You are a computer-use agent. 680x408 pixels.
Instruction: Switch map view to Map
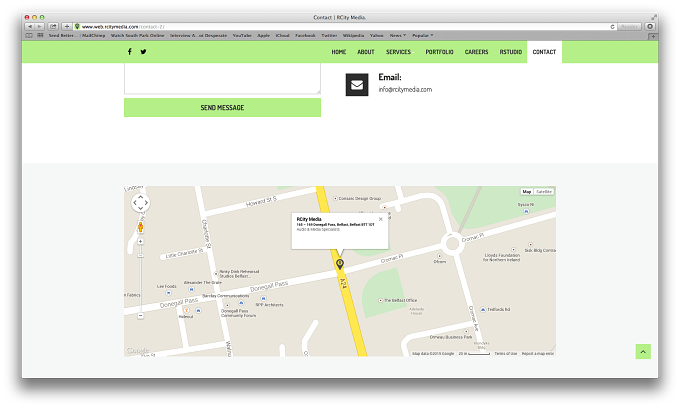[x=526, y=192]
